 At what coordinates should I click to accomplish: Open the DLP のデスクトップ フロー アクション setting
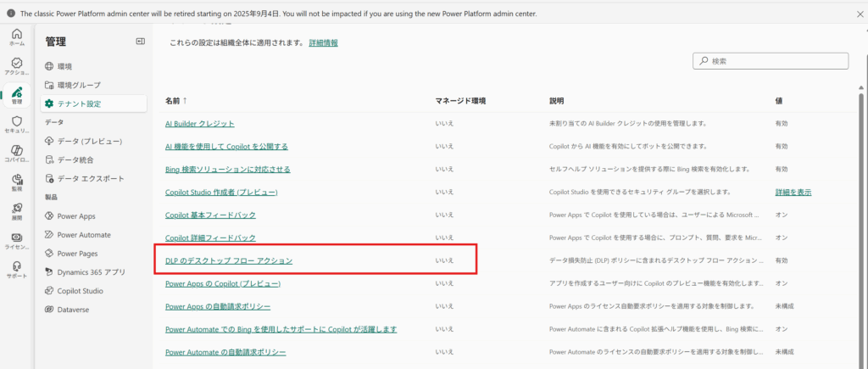(x=229, y=260)
